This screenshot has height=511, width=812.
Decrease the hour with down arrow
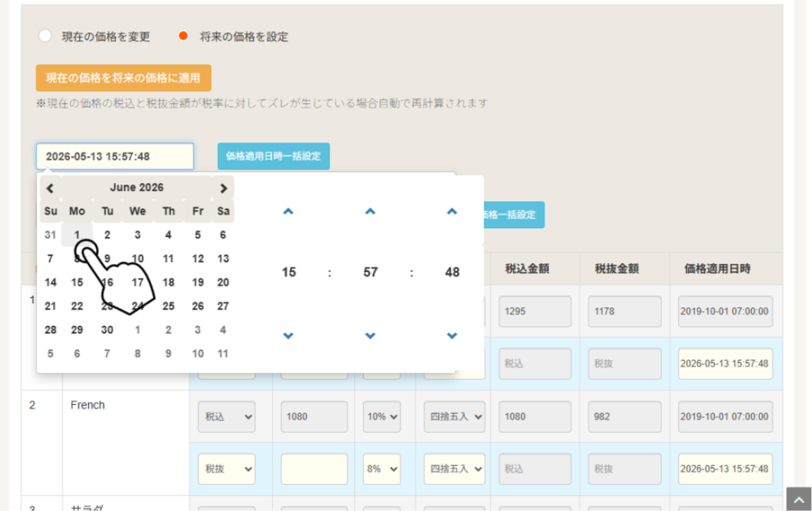(x=289, y=336)
